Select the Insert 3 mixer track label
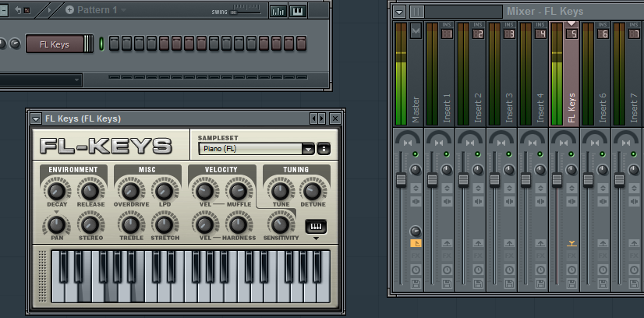This screenshot has height=318, width=644. pos(509,108)
